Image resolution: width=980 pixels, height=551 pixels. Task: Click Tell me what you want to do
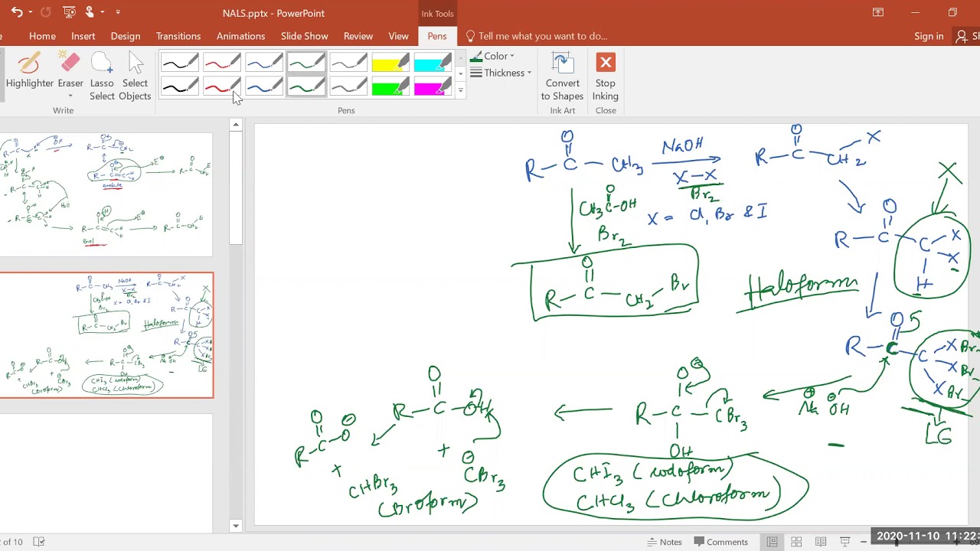tap(536, 36)
